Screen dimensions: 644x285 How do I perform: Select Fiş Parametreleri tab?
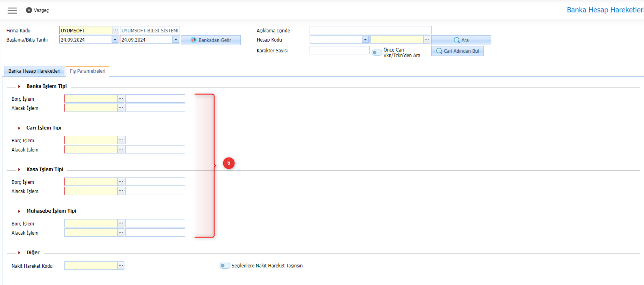[x=88, y=71]
